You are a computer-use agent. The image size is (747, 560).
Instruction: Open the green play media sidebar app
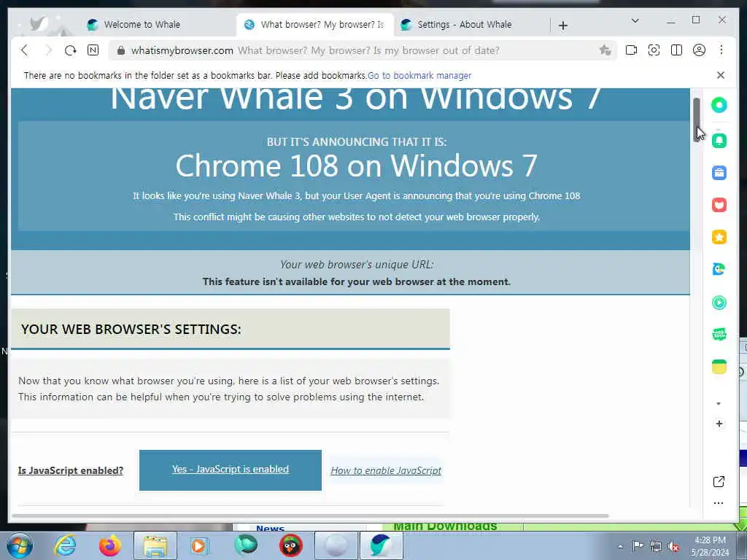point(719,303)
